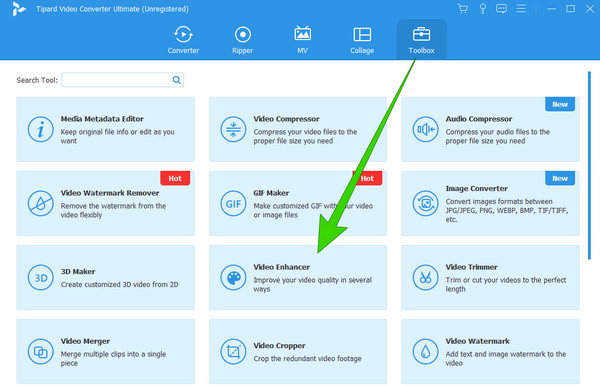
Task: Select the Toolbox tab
Action: point(421,40)
